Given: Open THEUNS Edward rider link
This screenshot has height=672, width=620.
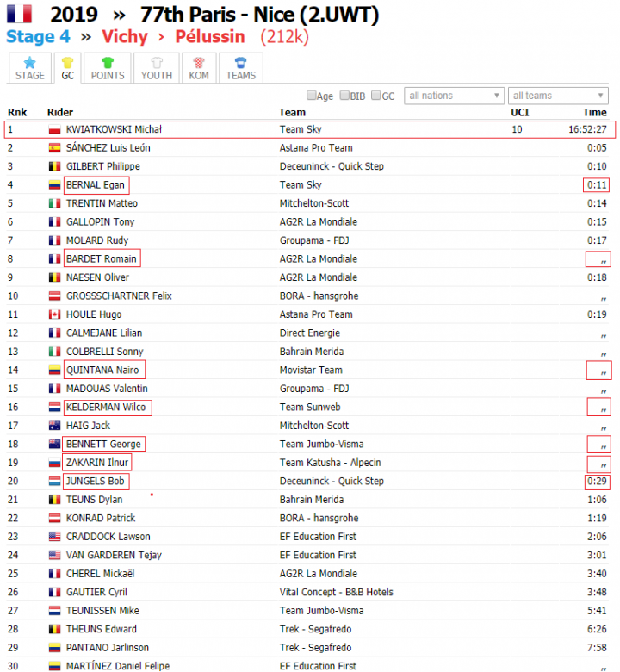Looking at the screenshot, I should (x=101, y=629).
